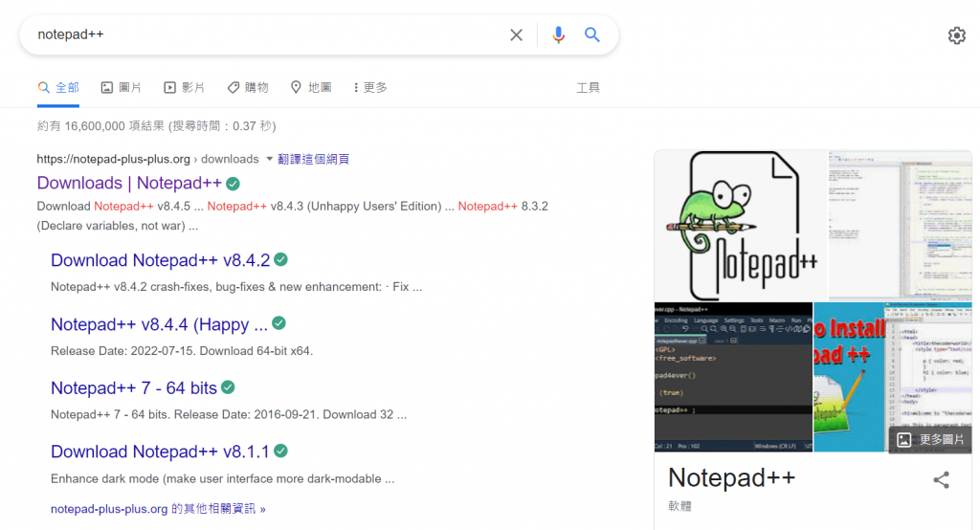Click verified badge beside Notepad++ v8.4.4 (Happy ...
The image size is (980, 530).
pos(278,323)
